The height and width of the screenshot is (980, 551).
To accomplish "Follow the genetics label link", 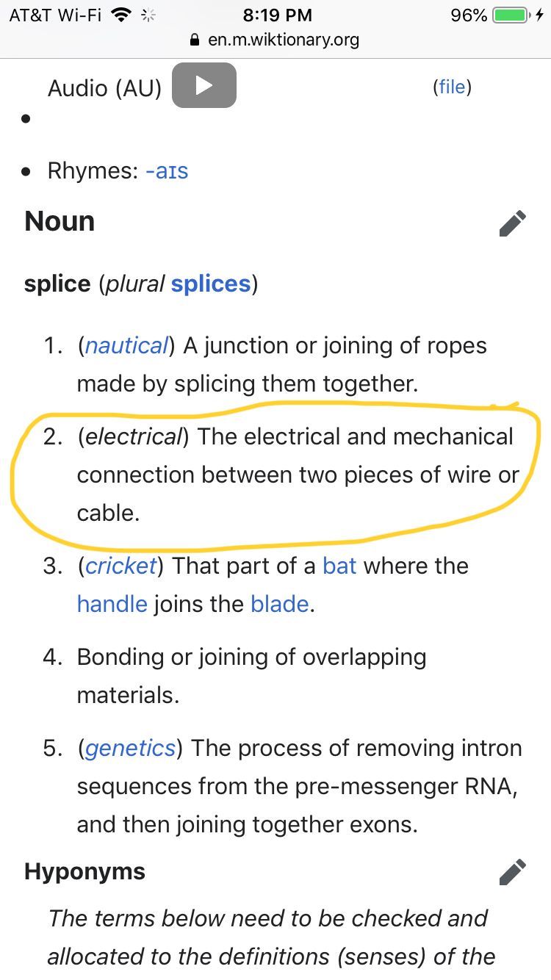I will click(x=131, y=749).
